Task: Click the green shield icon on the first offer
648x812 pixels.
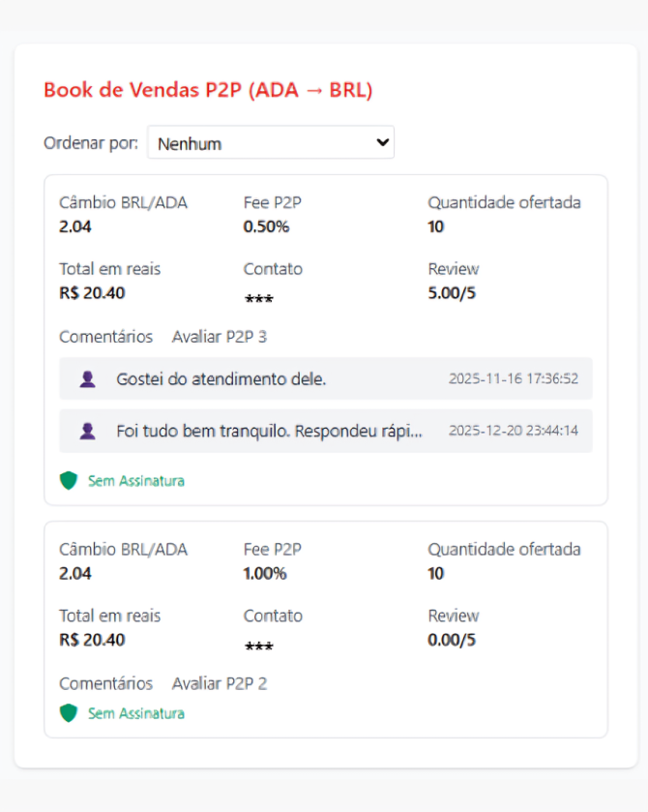Action: pos(68,480)
